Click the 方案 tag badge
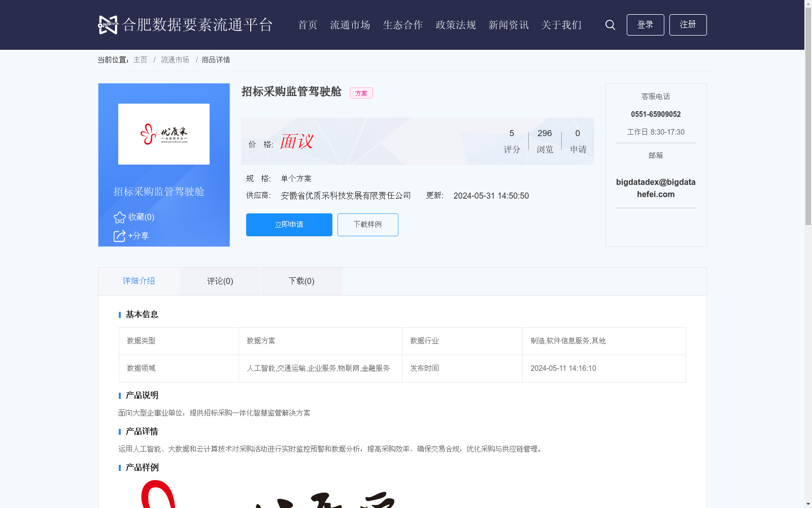812x508 pixels. click(361, 93)
